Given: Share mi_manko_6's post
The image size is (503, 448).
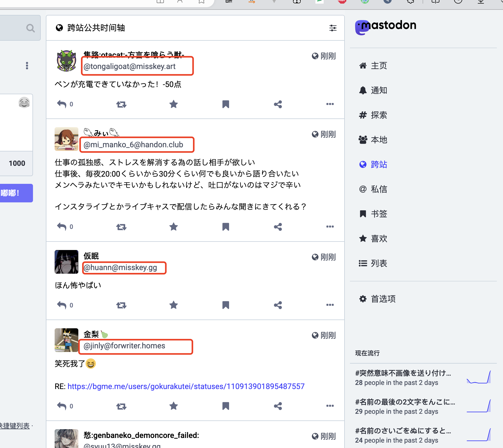Looking at the screenshot, I should click(278, 227).
